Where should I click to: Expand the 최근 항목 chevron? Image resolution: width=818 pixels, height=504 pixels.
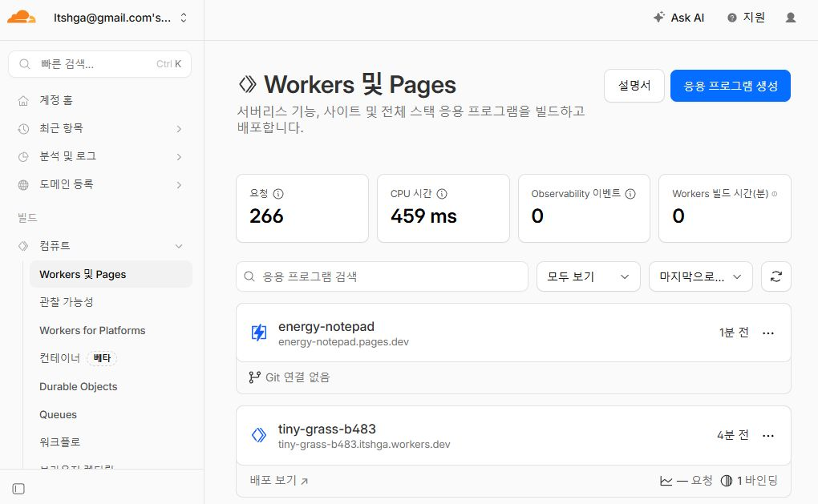pos(179,129)
